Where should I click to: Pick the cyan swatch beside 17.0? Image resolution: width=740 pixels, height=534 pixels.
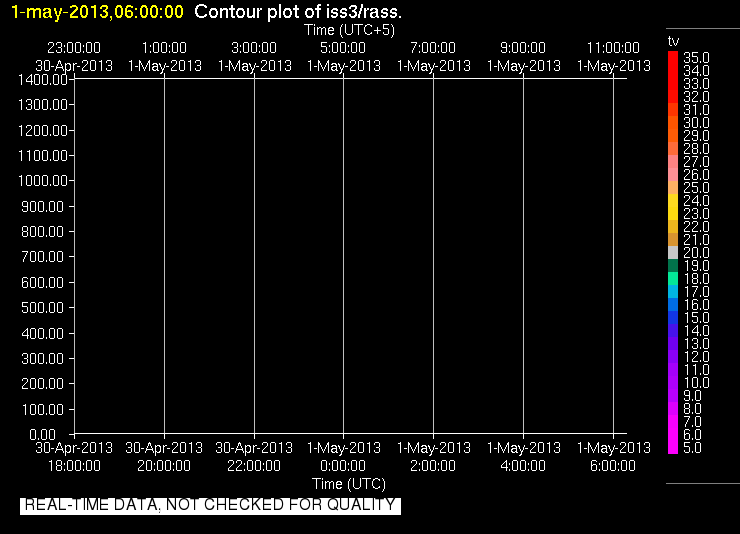click(x=673, y=292)
